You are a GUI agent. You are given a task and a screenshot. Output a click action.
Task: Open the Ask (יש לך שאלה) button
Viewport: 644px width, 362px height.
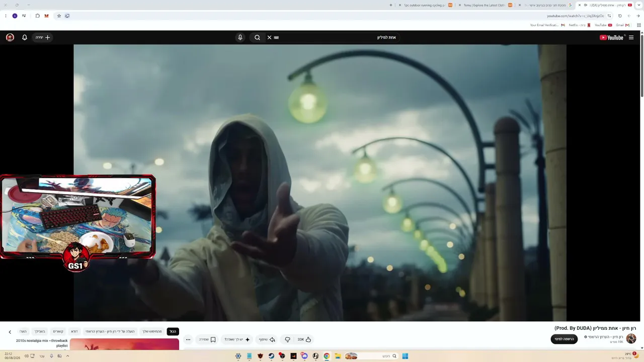click(x=237, y=339)
